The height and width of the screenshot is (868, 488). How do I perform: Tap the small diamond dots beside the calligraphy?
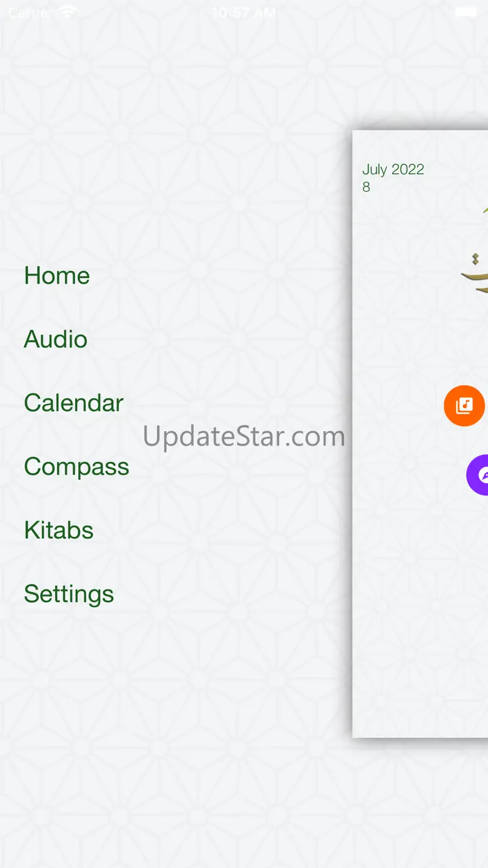point(475,259)
